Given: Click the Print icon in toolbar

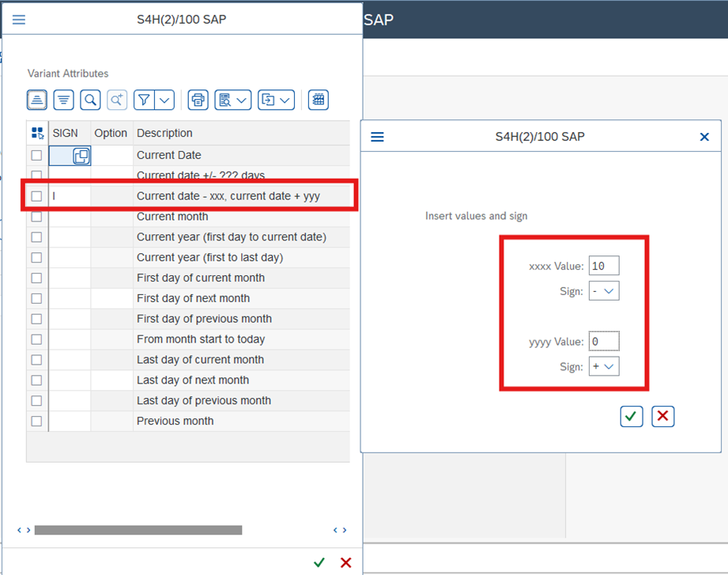Looking at the screenshot, I should pyautogui.click(x=198, y=100).
